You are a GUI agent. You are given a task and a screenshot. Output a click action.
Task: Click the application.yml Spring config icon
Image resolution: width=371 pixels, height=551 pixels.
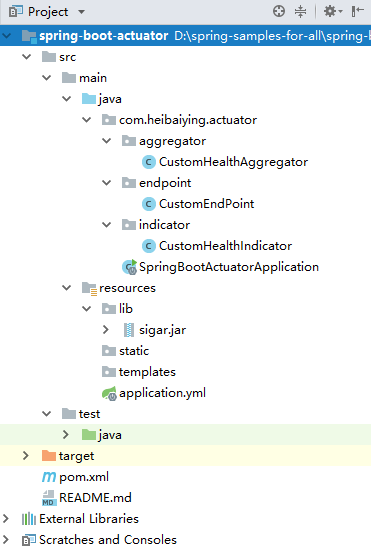[109, 393]
